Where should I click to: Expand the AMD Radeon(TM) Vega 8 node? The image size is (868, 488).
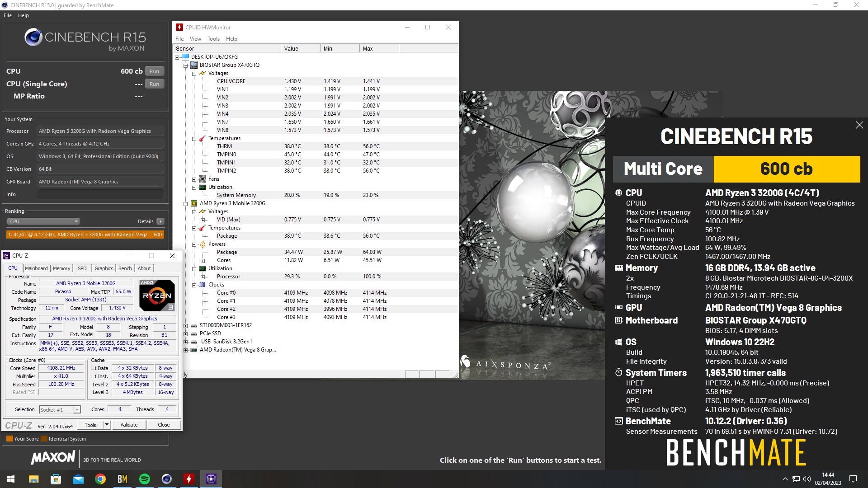tap(185, 350)
